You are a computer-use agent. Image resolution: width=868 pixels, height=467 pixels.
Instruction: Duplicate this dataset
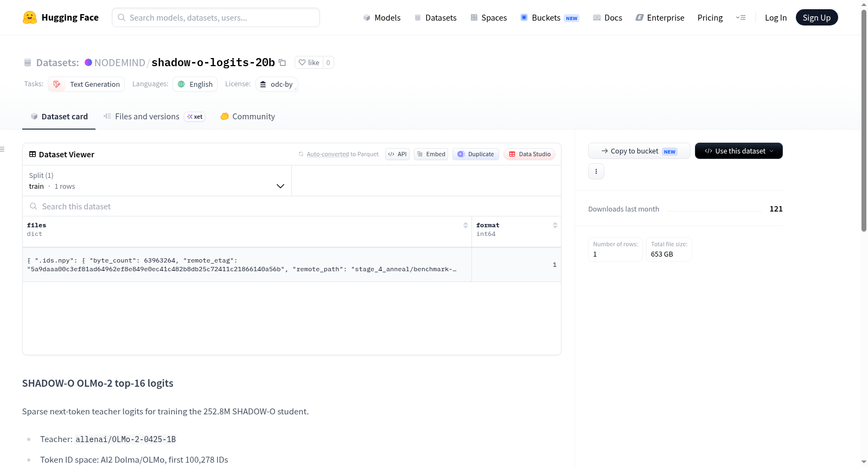coord(476,154)
